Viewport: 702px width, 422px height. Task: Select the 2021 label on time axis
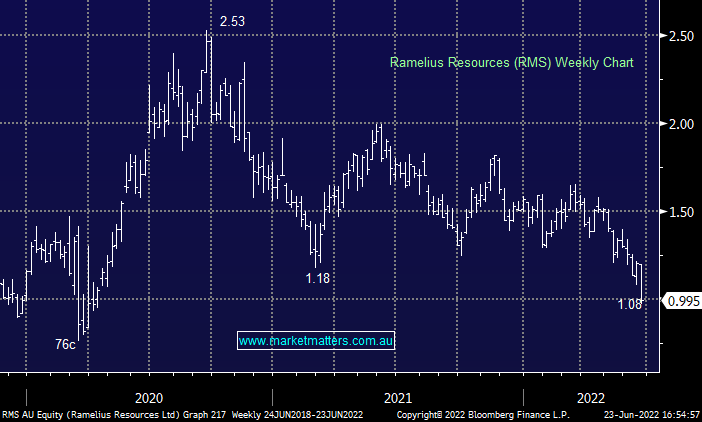[397, 395]
